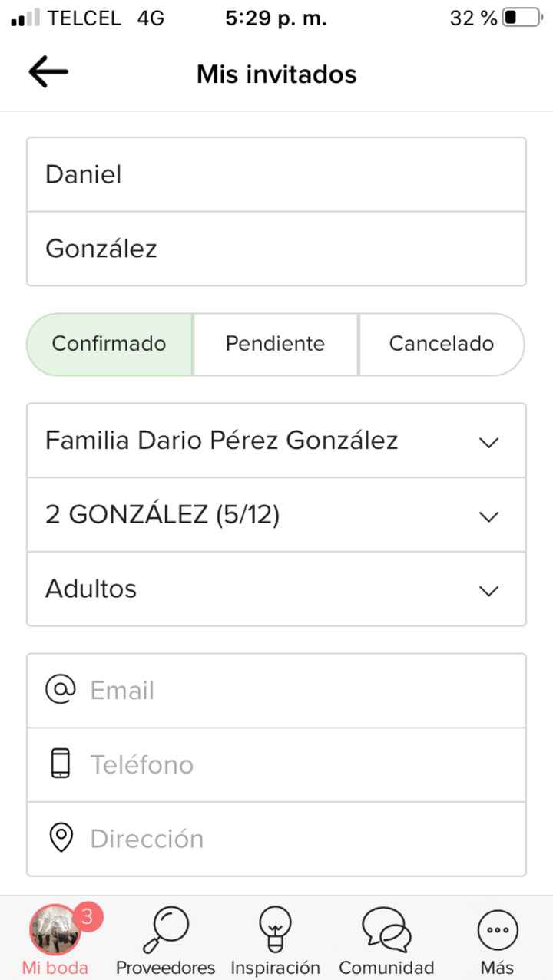The width and height of the screenshot is (553, 980).
Task: Open the Proveedores search section
Action: [x=165, y=936]
